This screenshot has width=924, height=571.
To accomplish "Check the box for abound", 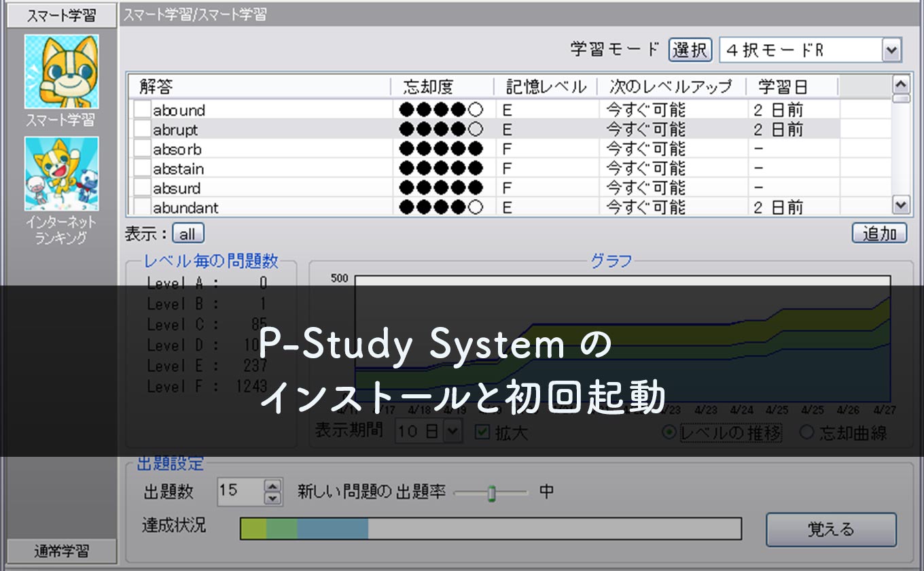I will [x=142, y=110].
